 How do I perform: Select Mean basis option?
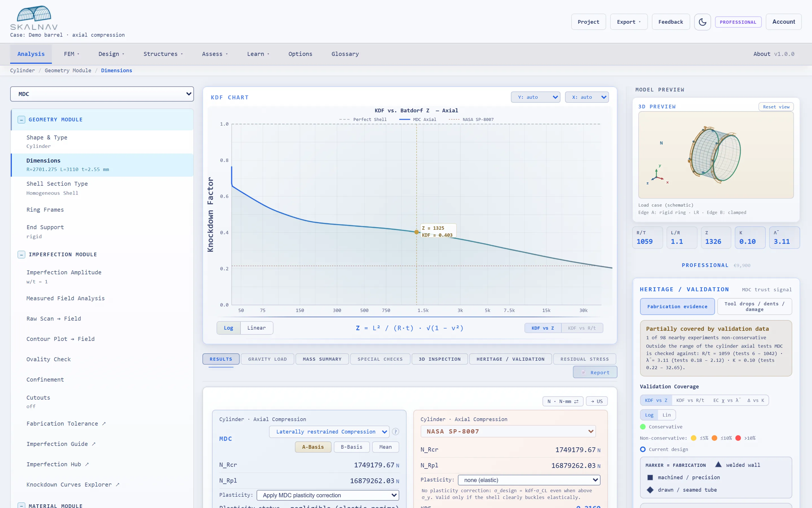pos(385,447)
